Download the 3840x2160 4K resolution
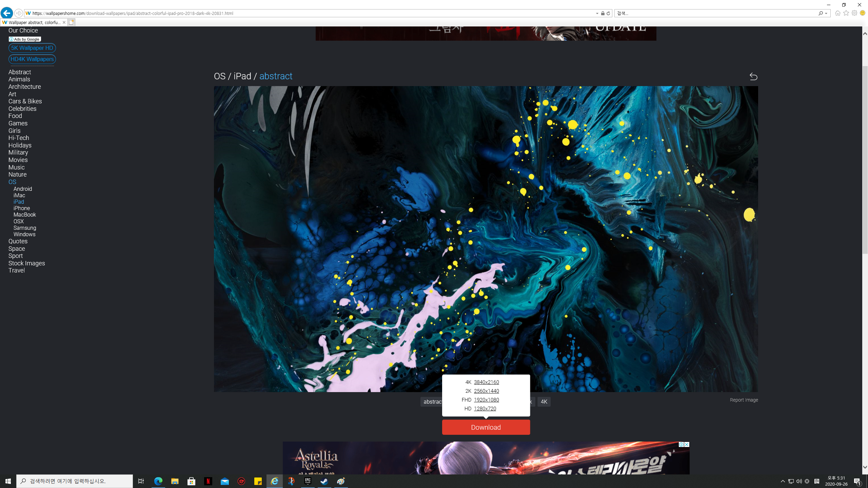 [486, 382]
